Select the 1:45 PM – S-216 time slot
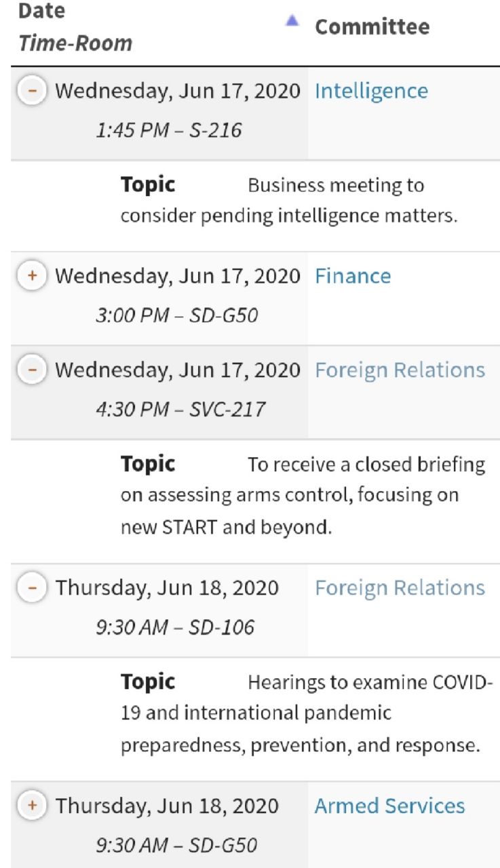This screenshot has height=868, width=500. pyautogui.click(x=168, y=130)
